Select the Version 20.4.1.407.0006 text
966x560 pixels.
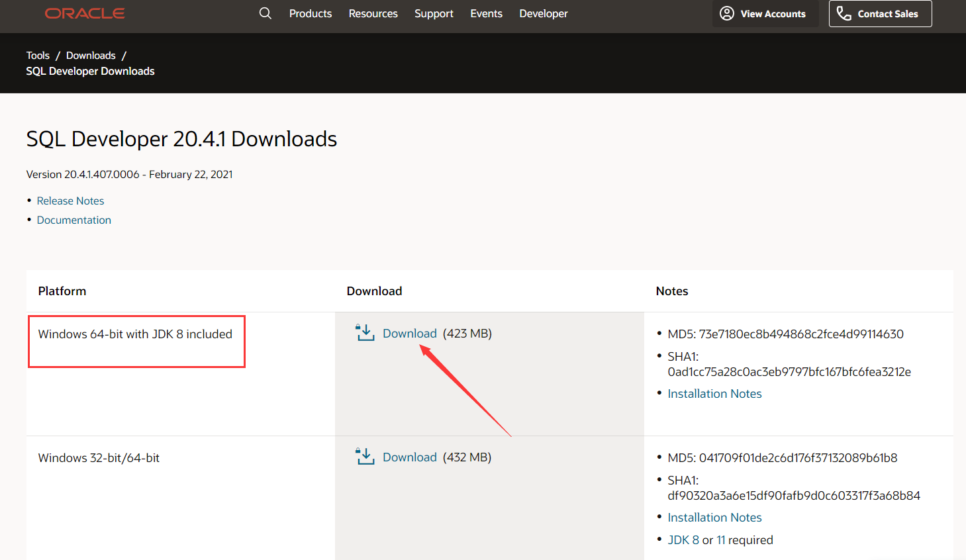[130, 174]
